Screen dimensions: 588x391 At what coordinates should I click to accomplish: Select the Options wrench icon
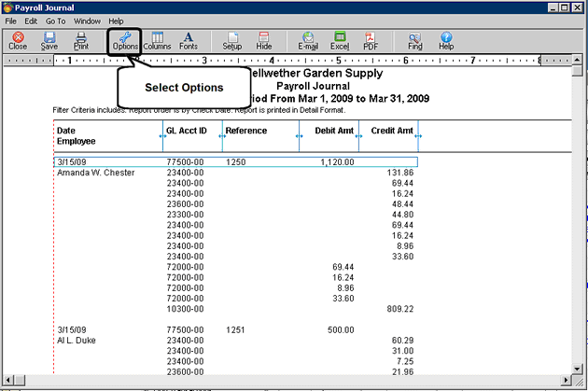coord(125,41)
